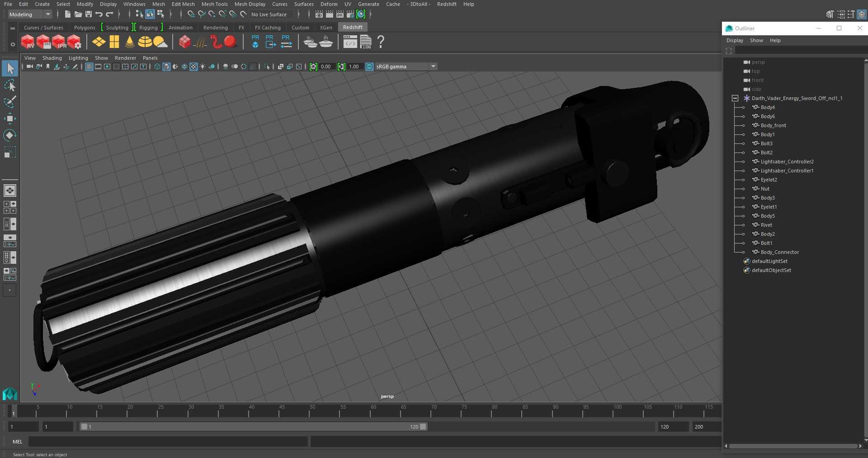The image size is (868, 458).
Task: Undo last action with arrow icon
Action: (x=99, y=14)
